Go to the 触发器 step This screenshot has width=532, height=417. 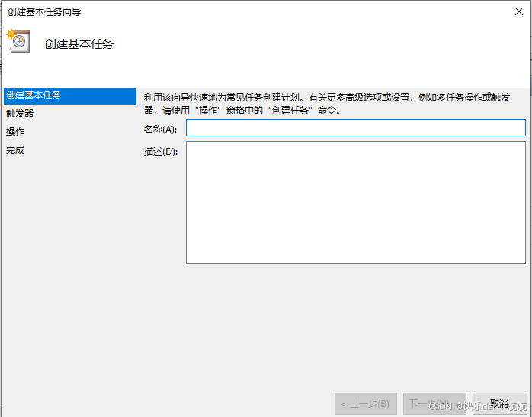tap(20, 113)
